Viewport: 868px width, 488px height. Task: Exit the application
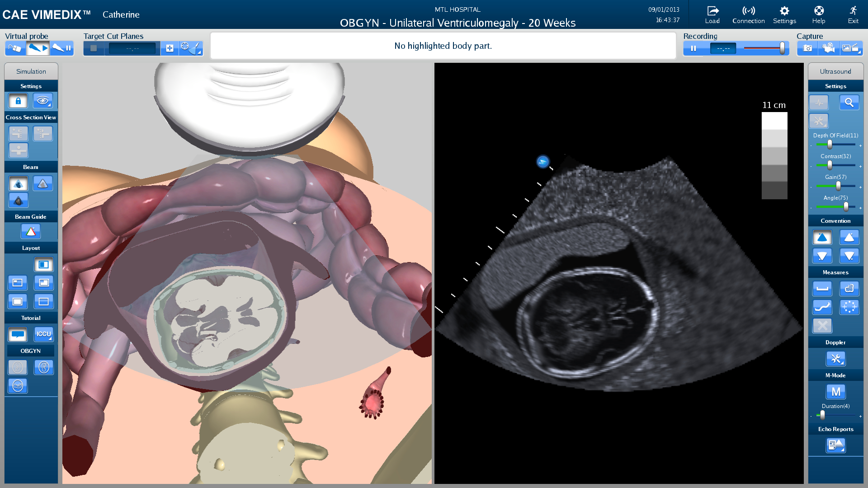coord(853,14)
